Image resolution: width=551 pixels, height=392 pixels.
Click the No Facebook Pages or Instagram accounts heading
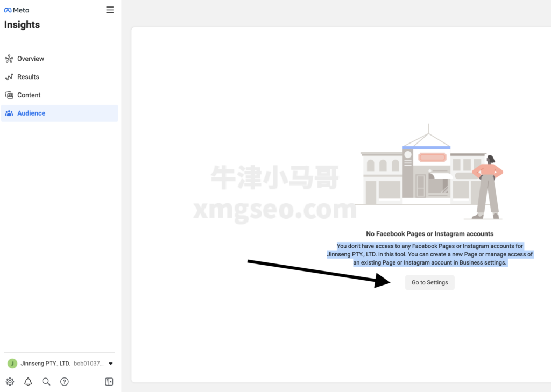(430, 234)
